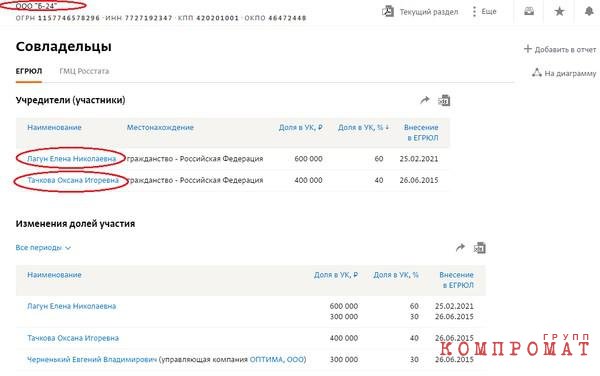Click the PDF export icon for current section
The image size is (600, 376).
click(388, 11)
